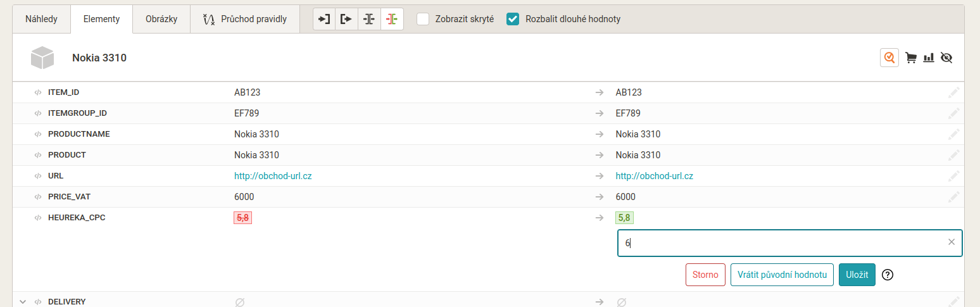Open the help question mark icon
This screenshot has width=980, height=307.
(888, 275)
